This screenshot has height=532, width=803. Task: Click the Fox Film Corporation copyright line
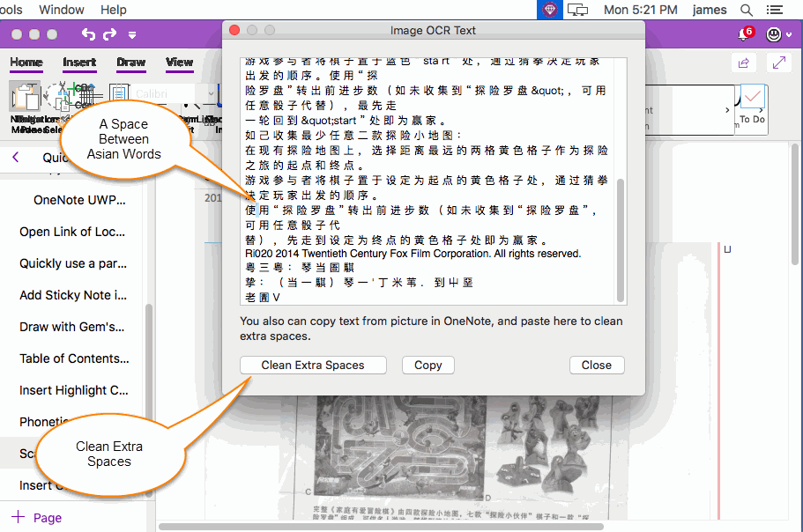(x=413, y=254)
